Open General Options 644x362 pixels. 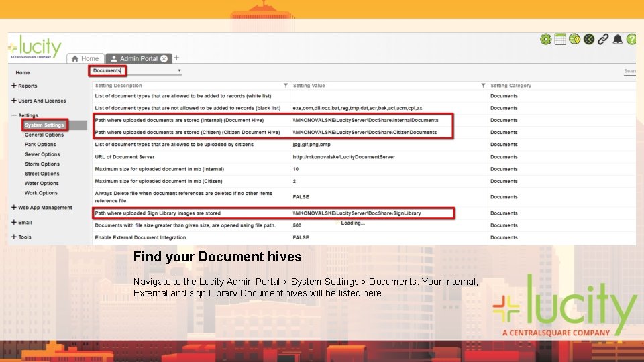click(44, 135)
